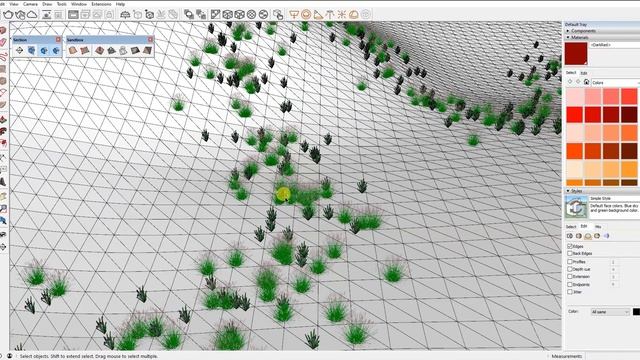
Task: Toggle Display Section Fill icon
Action: point(56,50)
